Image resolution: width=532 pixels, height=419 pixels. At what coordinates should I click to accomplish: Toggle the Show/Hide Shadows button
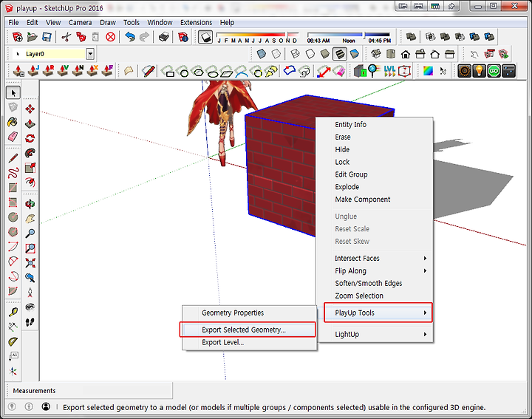pos(205,37)
